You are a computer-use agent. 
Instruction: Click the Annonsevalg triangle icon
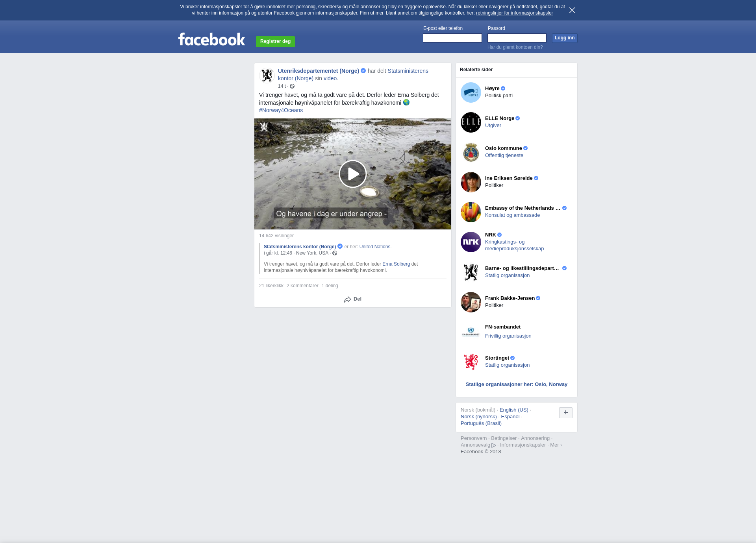pyautogui.click(x=494, y=445)
